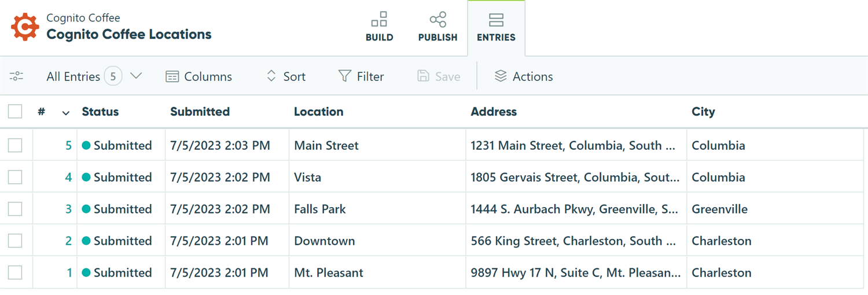Select the Falls Park row checkbox

[x=15, y=209]
